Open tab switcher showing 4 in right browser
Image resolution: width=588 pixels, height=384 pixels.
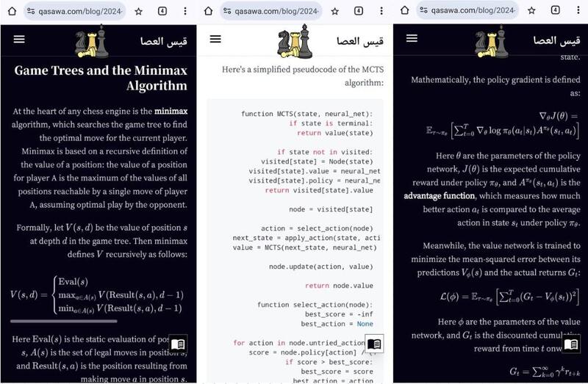point(555,11)
